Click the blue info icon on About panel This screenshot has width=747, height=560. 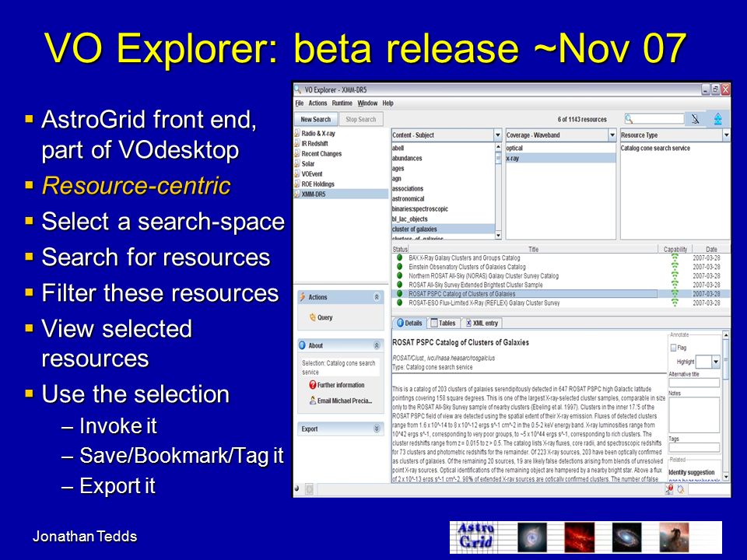click(302, 345)
